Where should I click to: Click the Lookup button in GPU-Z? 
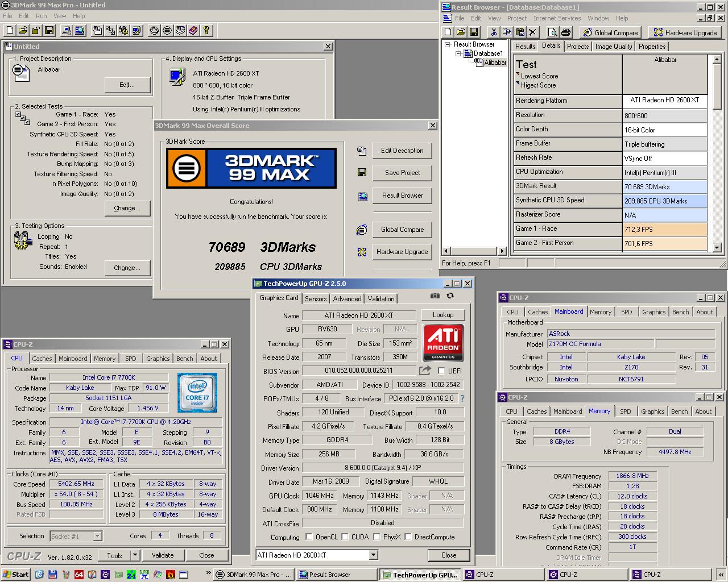tap(443, 315)
